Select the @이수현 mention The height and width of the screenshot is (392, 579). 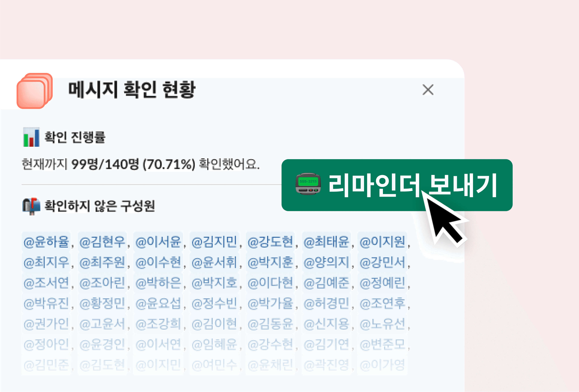point(158,262)
